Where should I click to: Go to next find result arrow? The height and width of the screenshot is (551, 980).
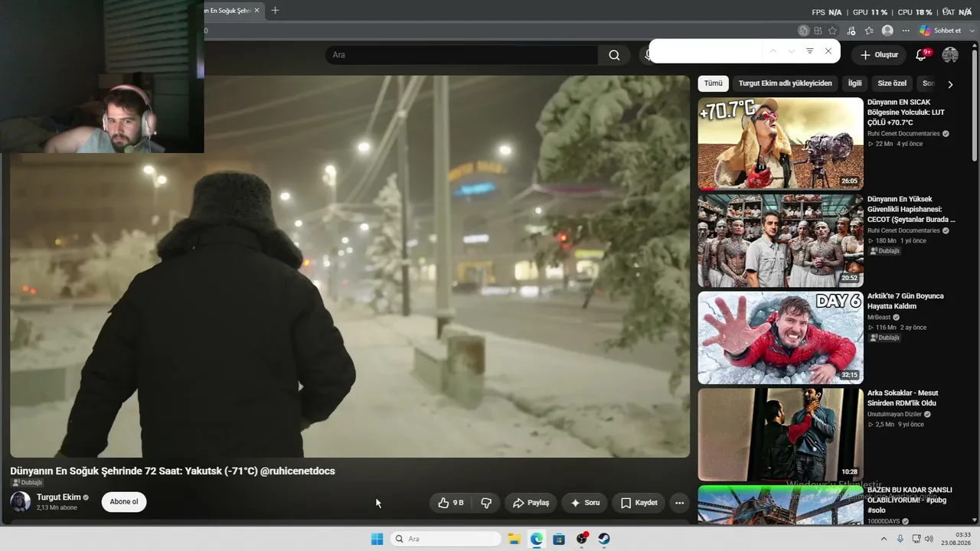click(791, 51)
